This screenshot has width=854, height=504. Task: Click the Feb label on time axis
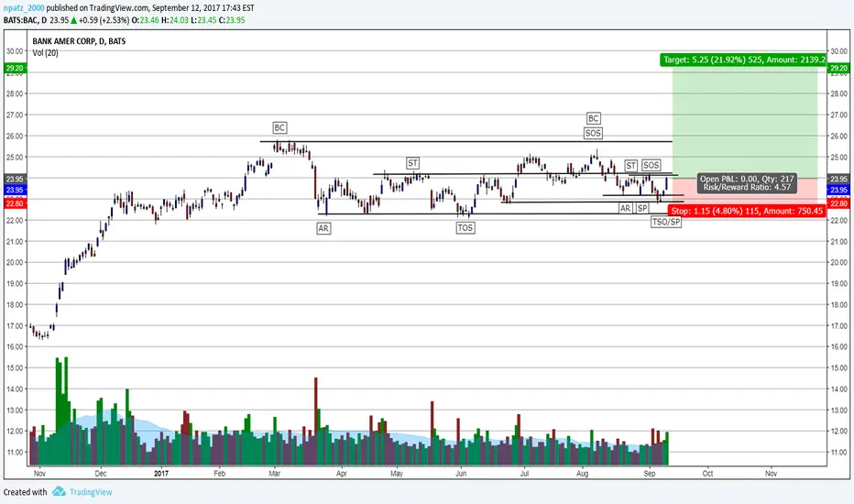(220, 474)
